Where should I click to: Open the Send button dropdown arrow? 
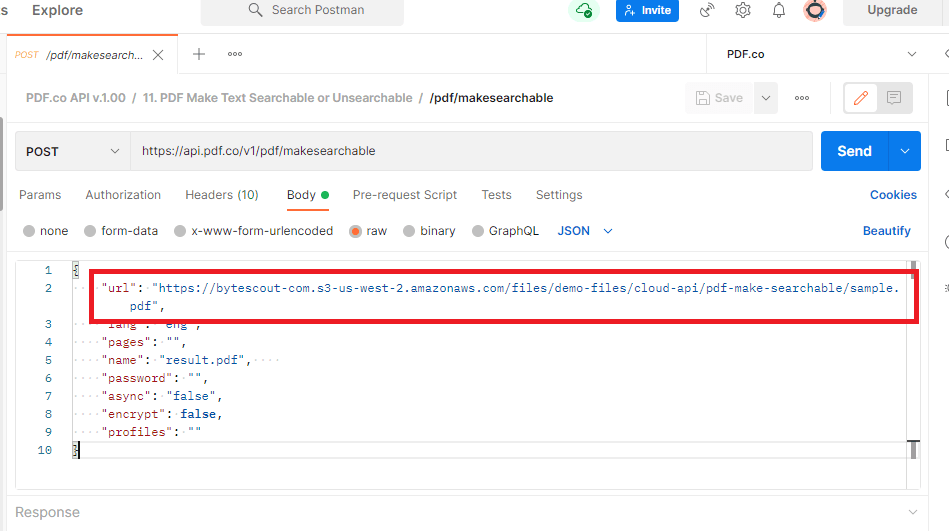pos(904,151)
